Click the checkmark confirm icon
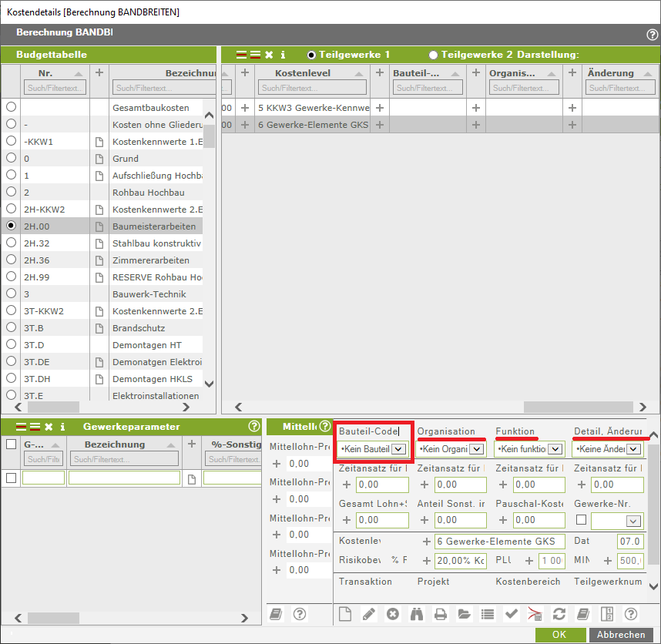661x644 pixels. pyautogui.click(x=511, y=614)
